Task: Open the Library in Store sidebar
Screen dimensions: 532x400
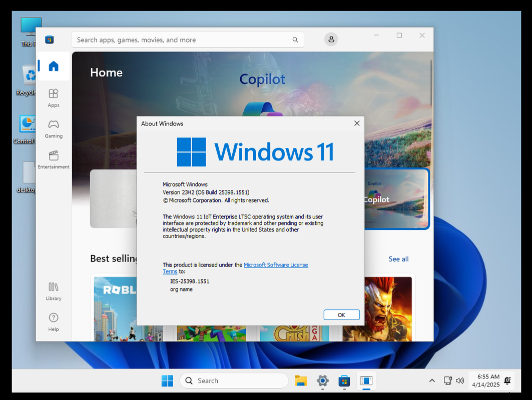Action: click(53, 291)
